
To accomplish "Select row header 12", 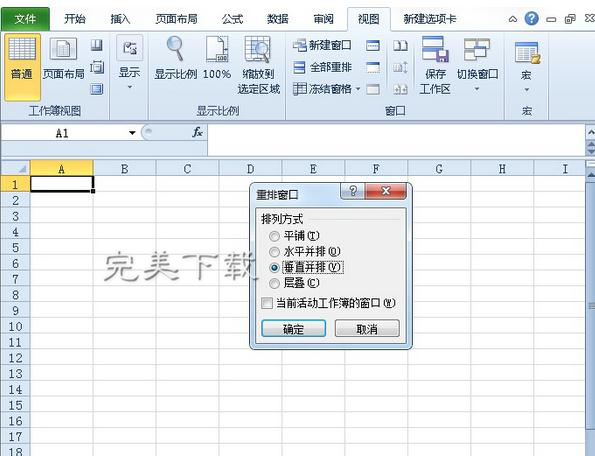I will (15, 358).
